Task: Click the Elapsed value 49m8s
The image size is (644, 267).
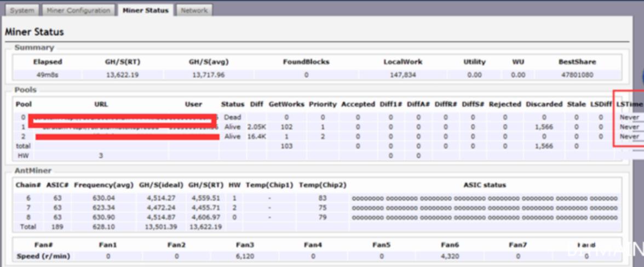Action: point(47,75)
